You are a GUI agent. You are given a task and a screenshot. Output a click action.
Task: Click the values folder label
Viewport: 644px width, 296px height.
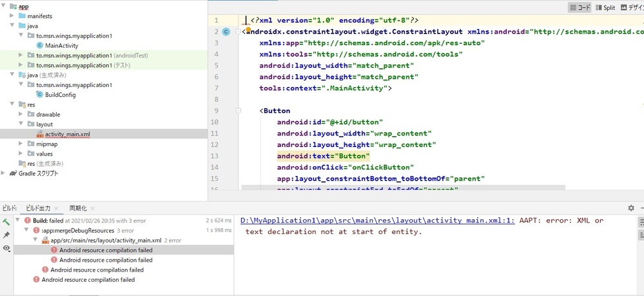click(x=44, y=153)
